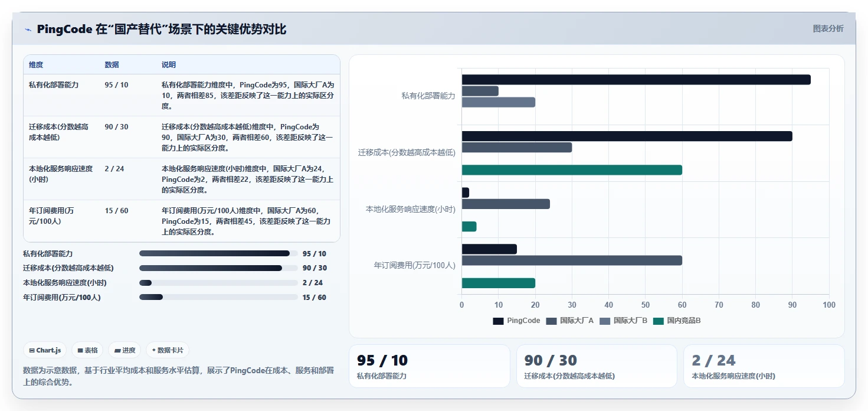Click the chart axis label 年订阅费用(万元/100人)
Viewport: 868px width, 411px height.
click(x=415, y=265)
